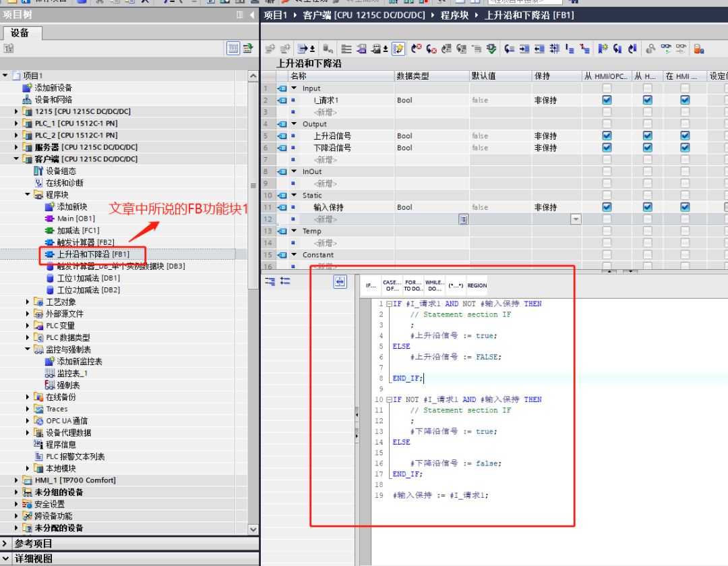The width and height of the screenshot is (728, 566).
Task: Toggle the 从HMI/OPC checkbox for I_请求1
Action: [607, 99]
